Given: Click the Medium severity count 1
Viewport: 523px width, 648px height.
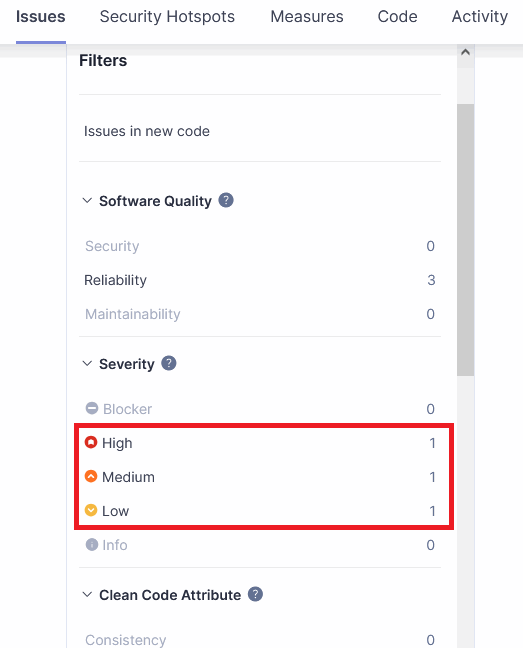Looking at the screenshot, I should click(x=433, y=476).
